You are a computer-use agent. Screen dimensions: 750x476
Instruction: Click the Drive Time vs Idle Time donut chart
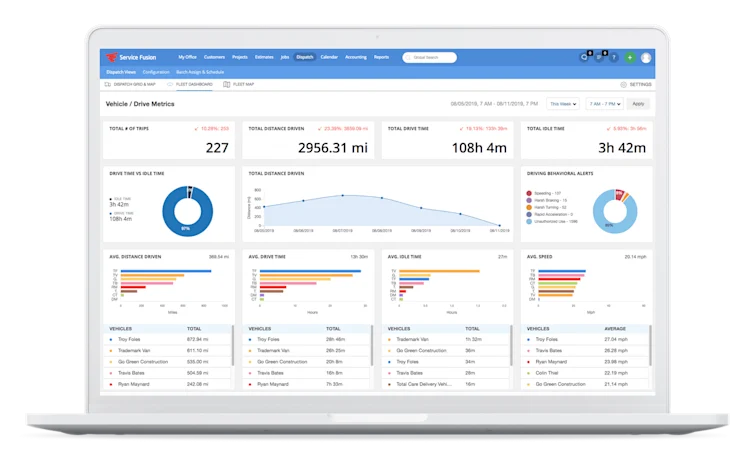point(188,211)
